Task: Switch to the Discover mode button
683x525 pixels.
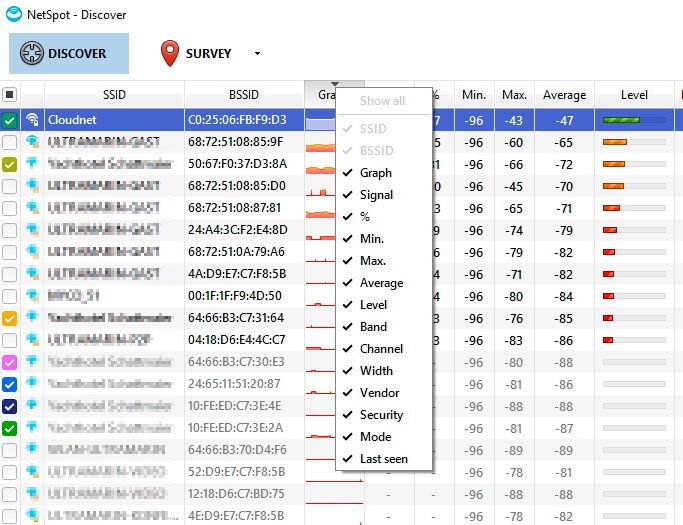Action: [x=69, y=53]
